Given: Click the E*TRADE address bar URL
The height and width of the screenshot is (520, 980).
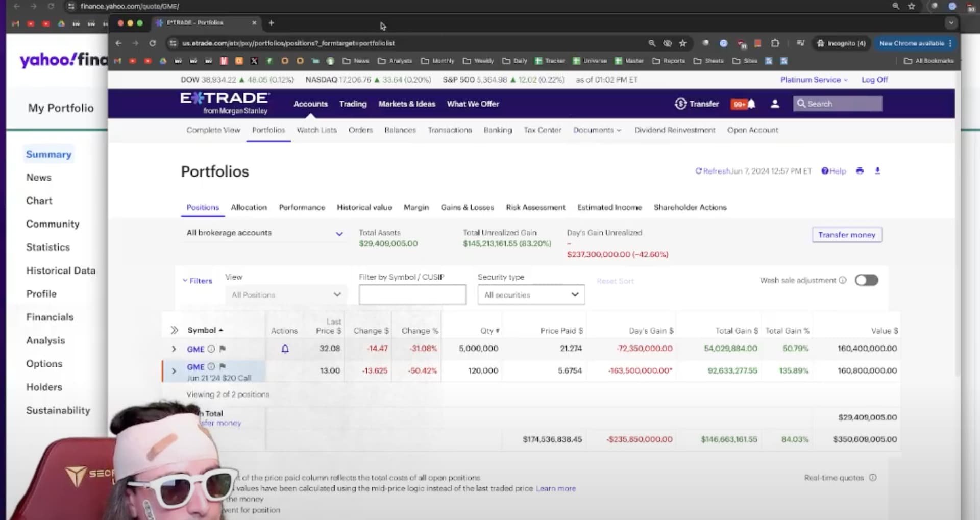Looking at the screenshot, I should (x=288, y=43).
